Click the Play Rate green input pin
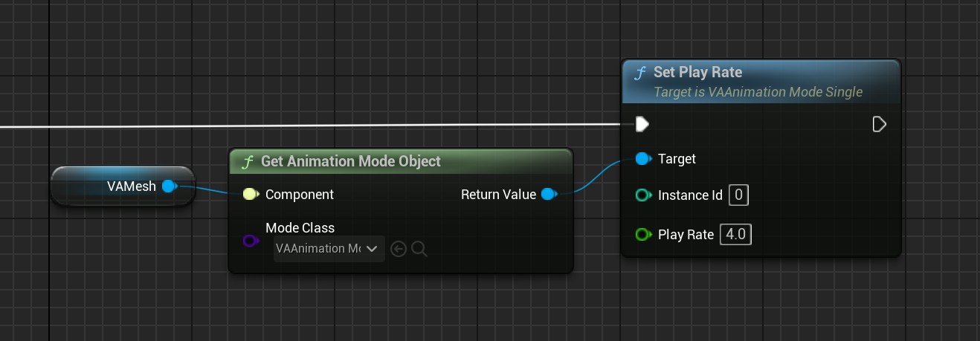Viewport: 980px width, 341px height. coord(644,235)
